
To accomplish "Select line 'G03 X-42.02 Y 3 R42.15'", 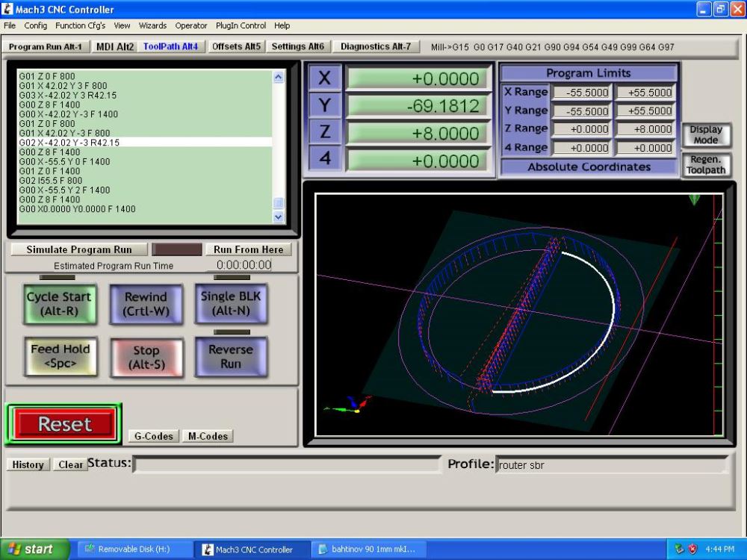I will [68, 96].
